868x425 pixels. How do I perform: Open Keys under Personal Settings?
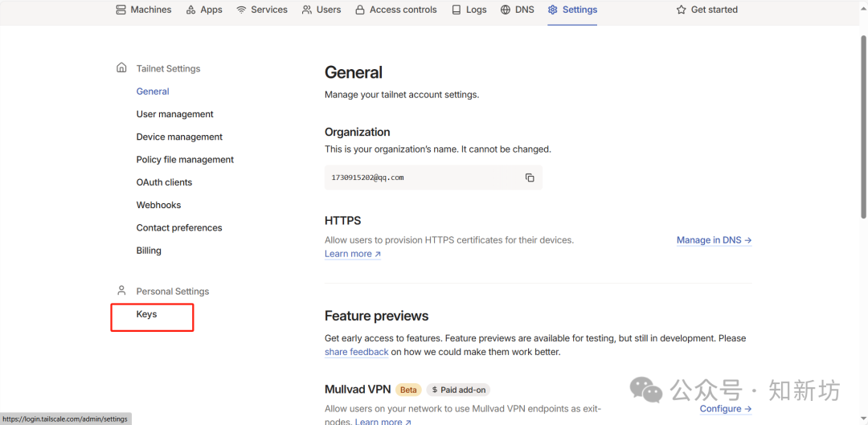coord(146,314)
